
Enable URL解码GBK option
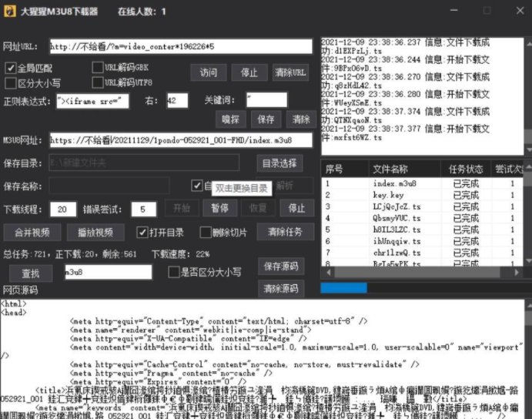(x=98, y=68)
